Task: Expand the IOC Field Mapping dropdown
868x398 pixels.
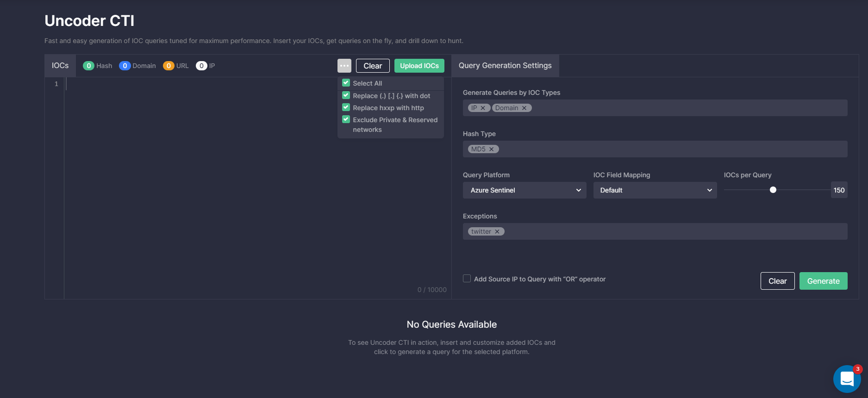Action: coord(655,190)
